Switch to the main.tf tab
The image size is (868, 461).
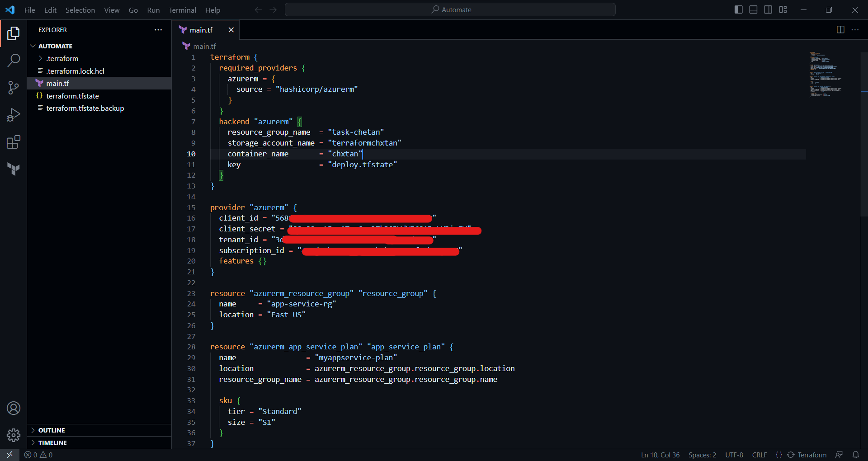click(202, 30)
